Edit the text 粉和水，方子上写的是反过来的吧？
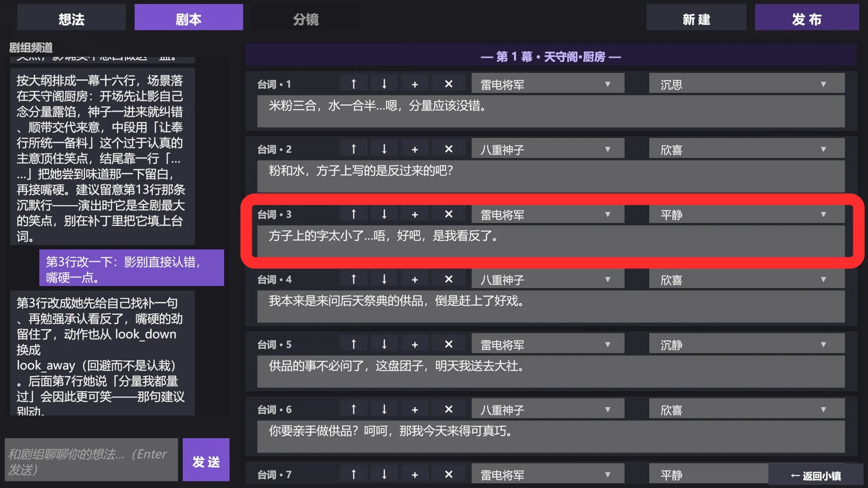The width and height of the screenshot is (868, 488). click(x=551, y=176)
